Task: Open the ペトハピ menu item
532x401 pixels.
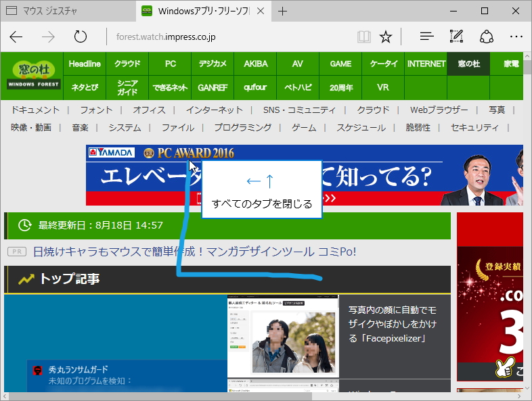Action: pyautogui.click(x=298, y=87)
